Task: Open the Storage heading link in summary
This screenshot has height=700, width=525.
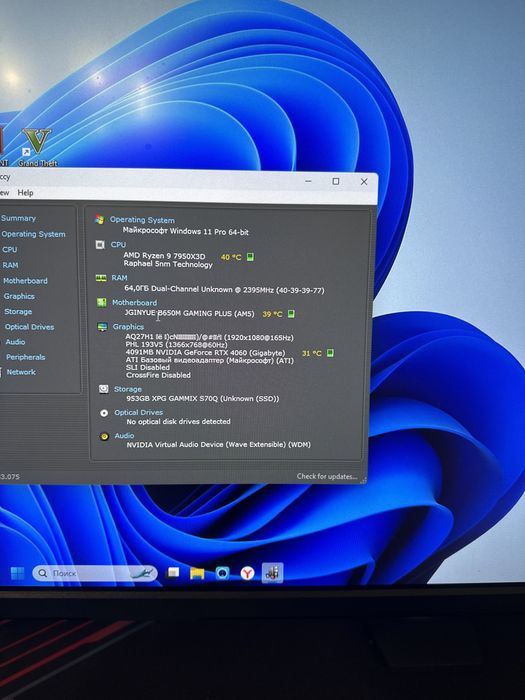Action: 128,389
